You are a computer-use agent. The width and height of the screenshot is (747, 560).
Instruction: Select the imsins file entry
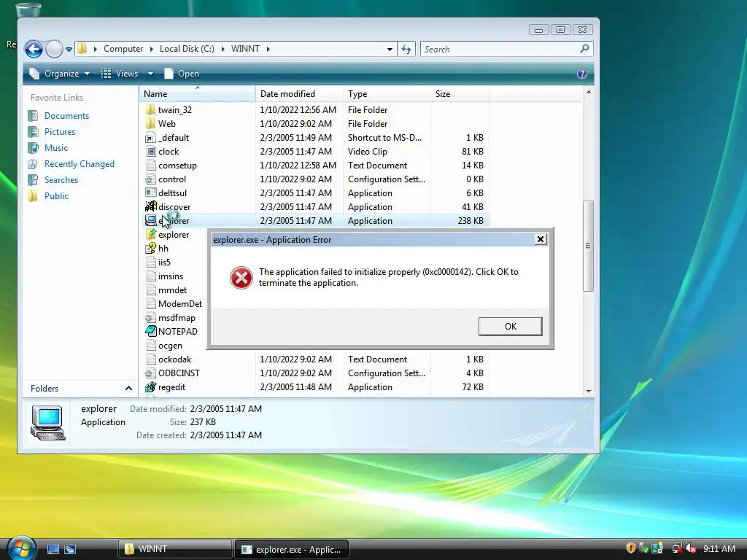tap(171, 276)
